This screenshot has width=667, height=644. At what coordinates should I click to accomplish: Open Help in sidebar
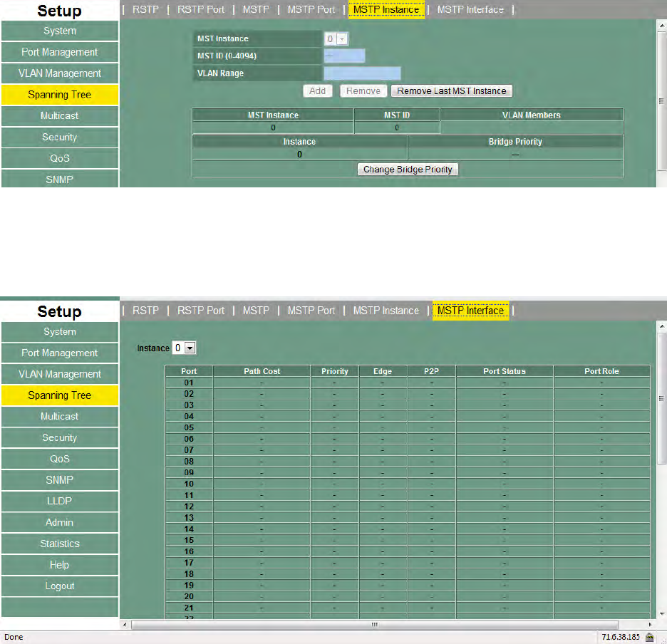coord(60,565)
